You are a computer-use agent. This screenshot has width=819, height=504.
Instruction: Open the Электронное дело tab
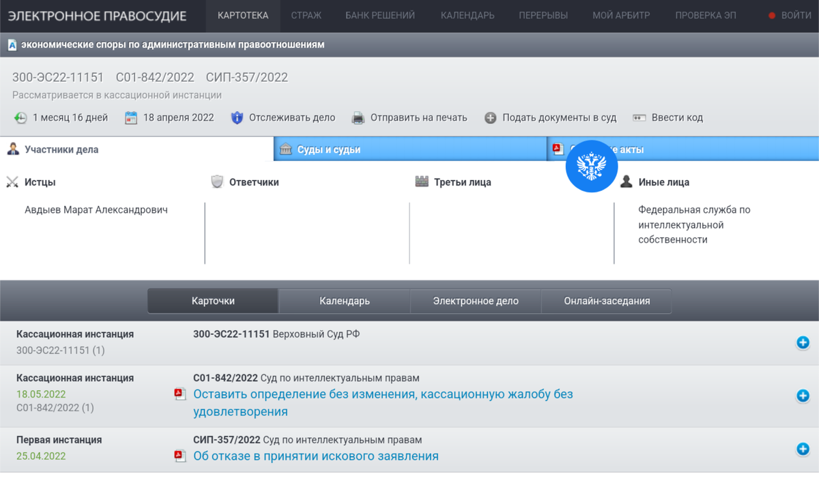point(476,301)
